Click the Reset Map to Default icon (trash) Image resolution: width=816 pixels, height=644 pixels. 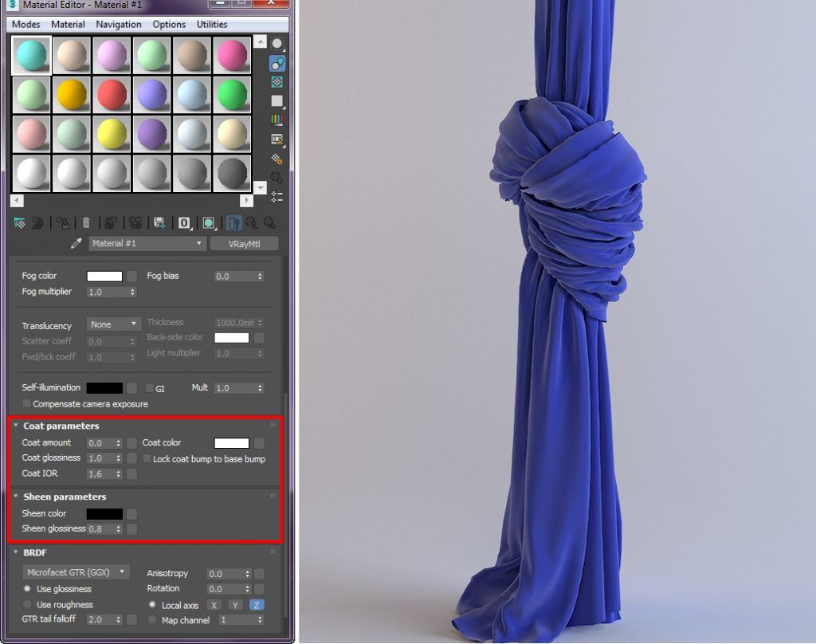[86, 223]
